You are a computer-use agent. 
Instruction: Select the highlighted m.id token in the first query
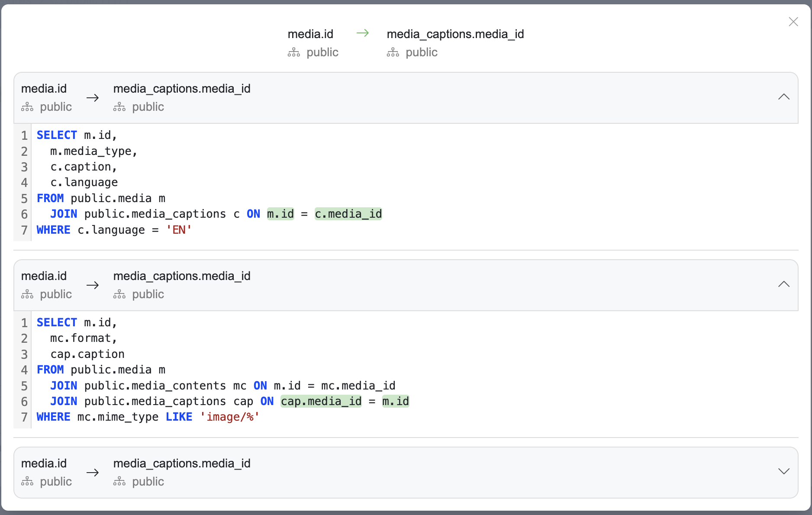click(280, 213)
